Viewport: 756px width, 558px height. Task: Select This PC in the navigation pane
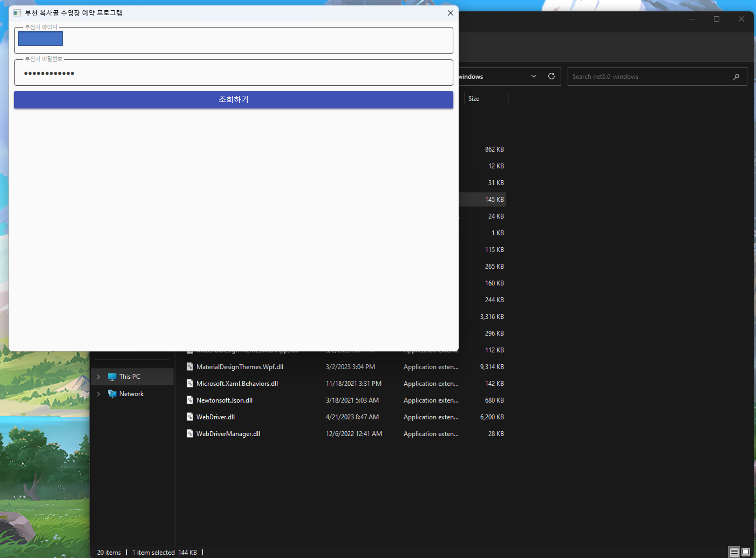(132, 377)
